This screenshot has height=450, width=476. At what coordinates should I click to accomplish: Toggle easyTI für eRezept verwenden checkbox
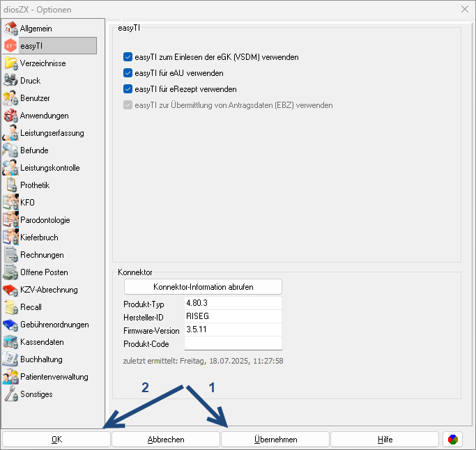pos(128,89)
